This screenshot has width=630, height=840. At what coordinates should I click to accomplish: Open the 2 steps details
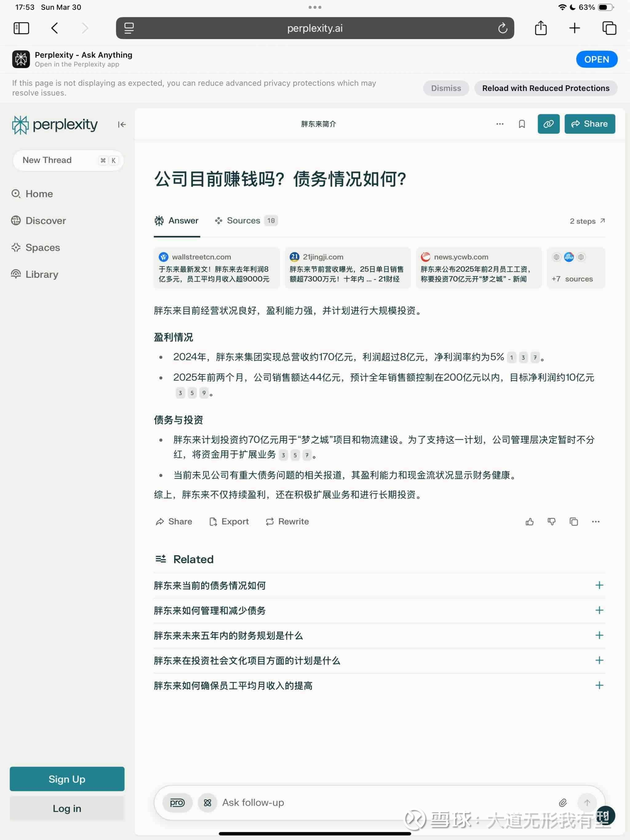(587, 221)
